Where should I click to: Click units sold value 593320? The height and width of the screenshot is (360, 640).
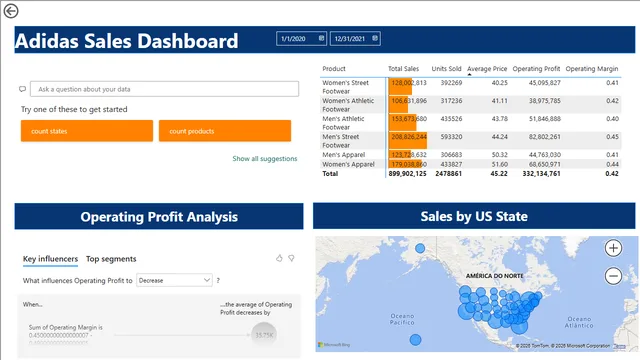click(x=451, y=137)
